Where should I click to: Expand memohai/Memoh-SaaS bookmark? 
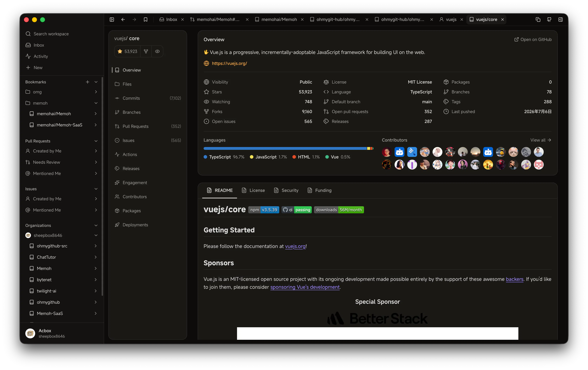click(96, 125)
